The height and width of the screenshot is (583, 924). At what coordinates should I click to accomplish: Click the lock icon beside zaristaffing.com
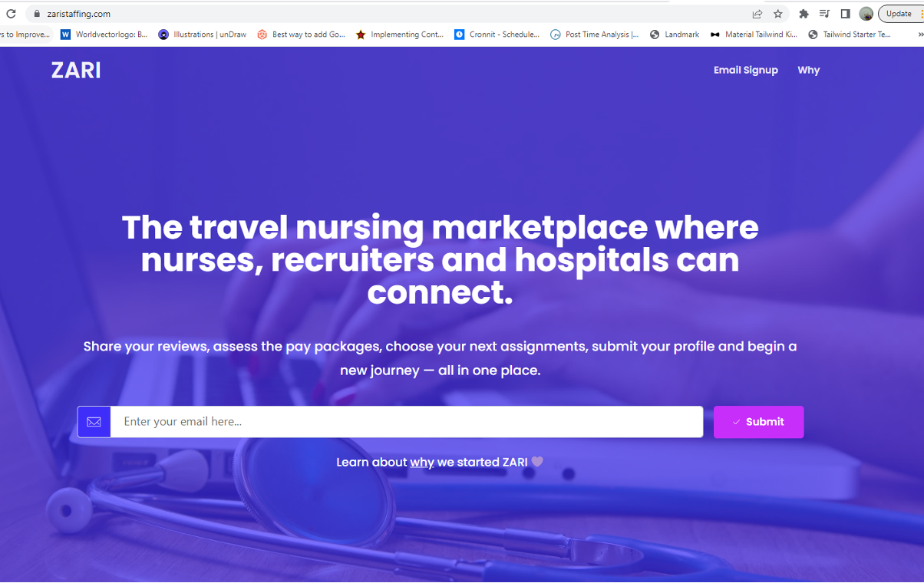[36, 14]
